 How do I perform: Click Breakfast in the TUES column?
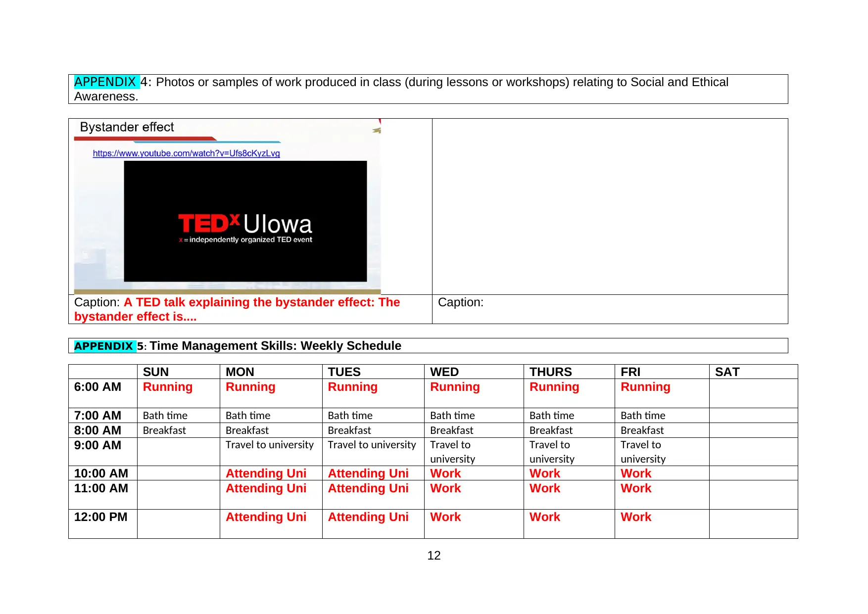point(349,430)
